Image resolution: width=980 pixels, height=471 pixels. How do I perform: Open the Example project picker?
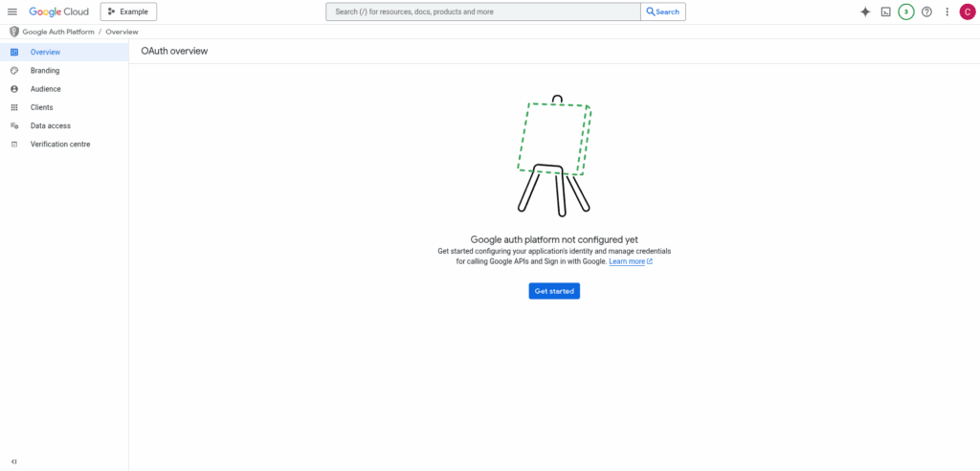coord(128,11)
